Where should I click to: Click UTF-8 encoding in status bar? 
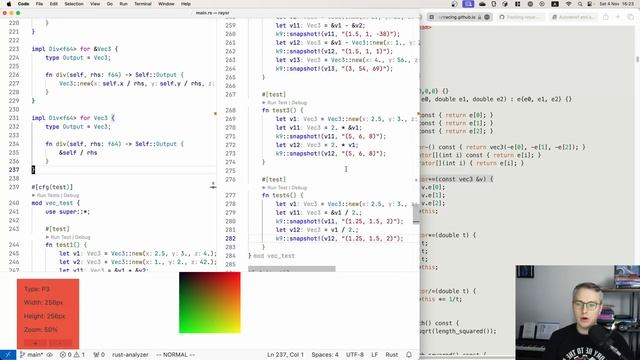[355, 355]
